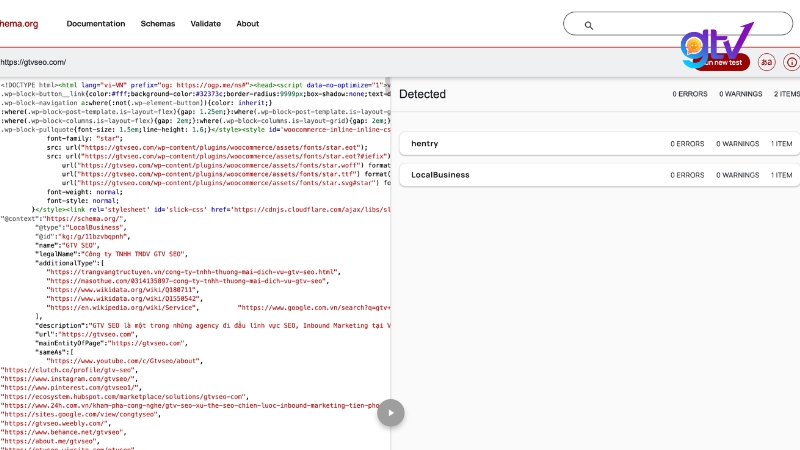
Task: Expand the hentry detected item
Action: point(599,144)
